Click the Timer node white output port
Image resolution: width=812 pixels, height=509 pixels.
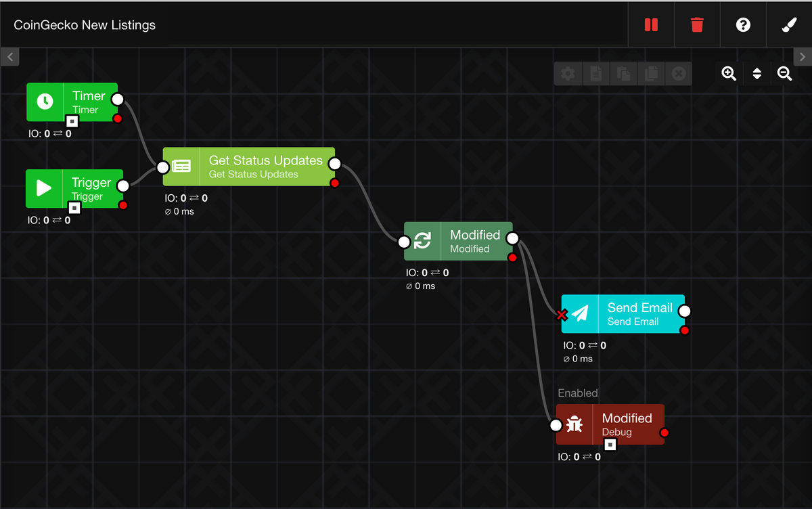117,99
